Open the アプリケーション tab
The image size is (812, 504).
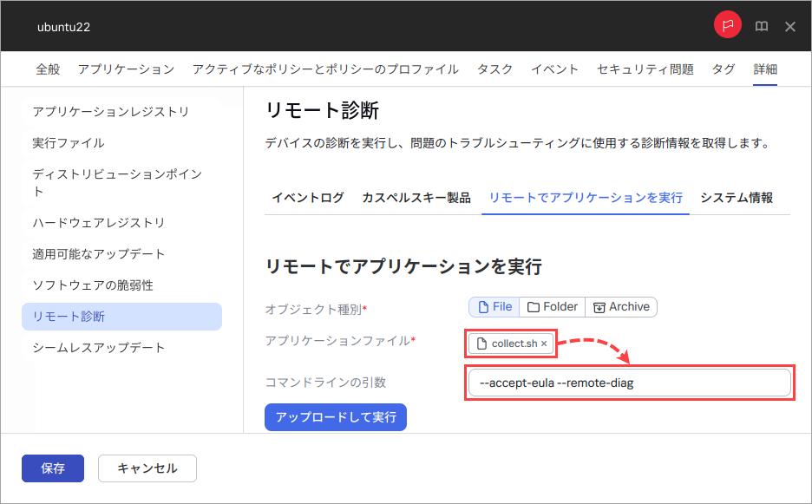127,69
